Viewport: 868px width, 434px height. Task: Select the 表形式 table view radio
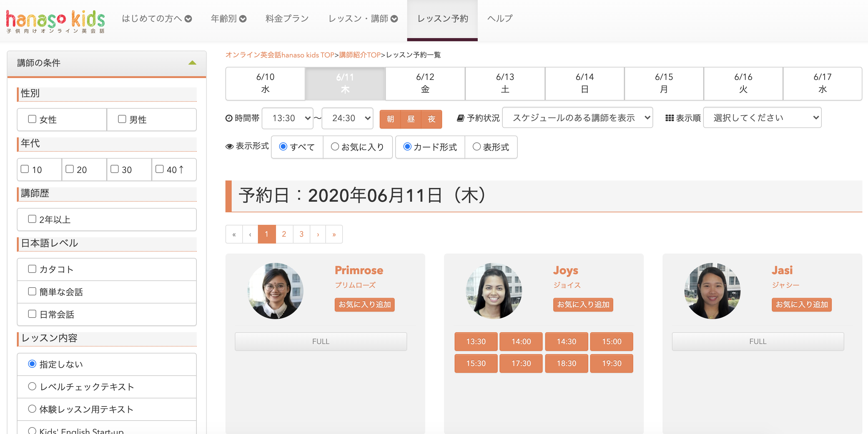[476, 146]
